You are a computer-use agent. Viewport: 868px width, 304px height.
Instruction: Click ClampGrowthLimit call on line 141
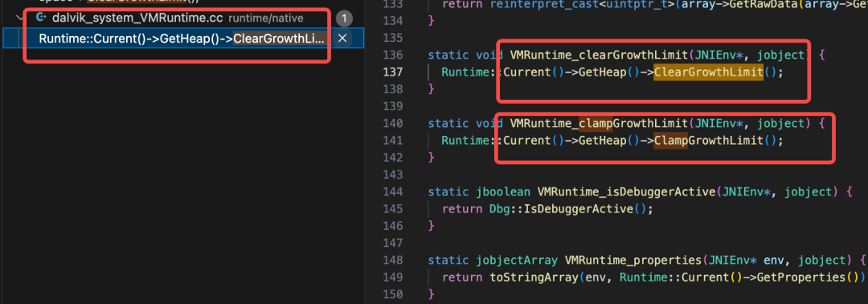(x=709, y=141)
